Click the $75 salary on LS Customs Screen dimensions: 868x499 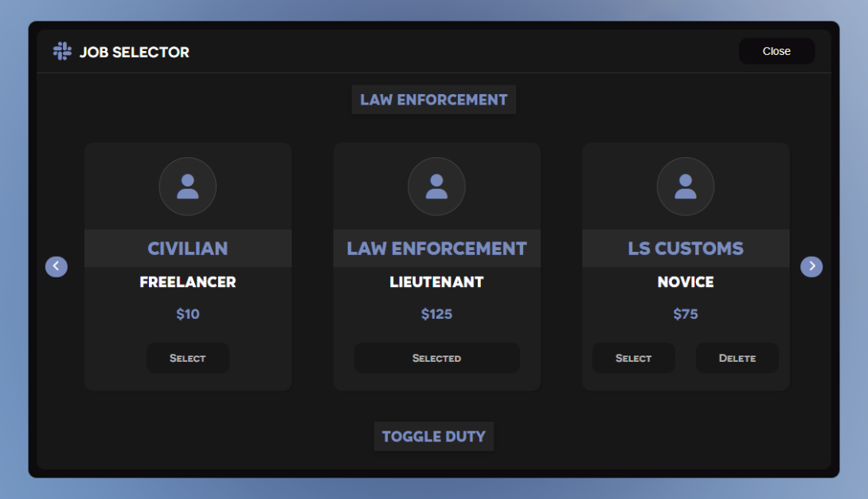pos(685,314)
